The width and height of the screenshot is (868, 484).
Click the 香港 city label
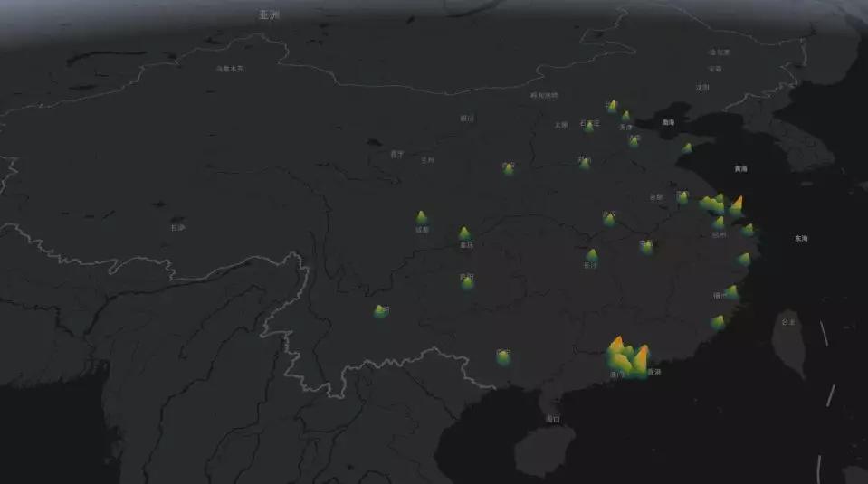click(x=654, y=372)
